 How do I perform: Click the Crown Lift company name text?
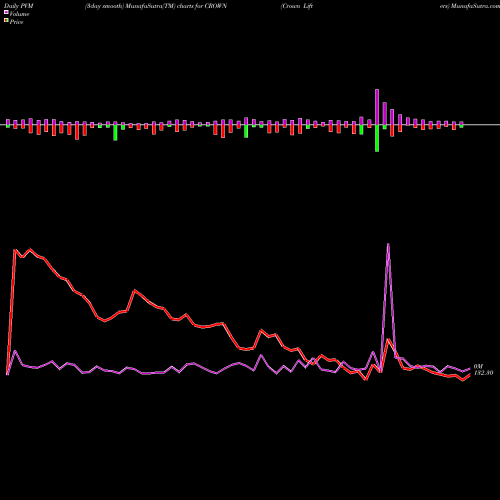coord(297,6)
